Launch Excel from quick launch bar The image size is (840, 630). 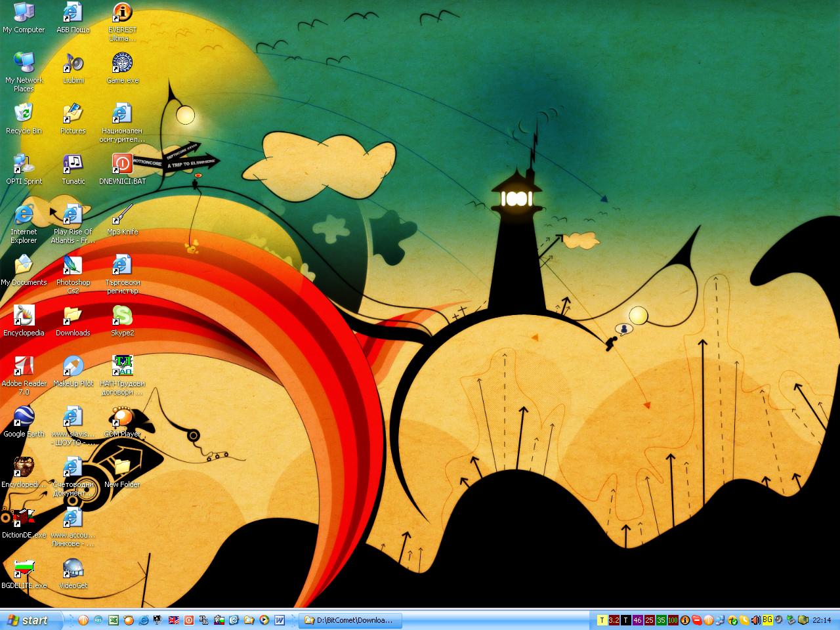pos(114,619)
